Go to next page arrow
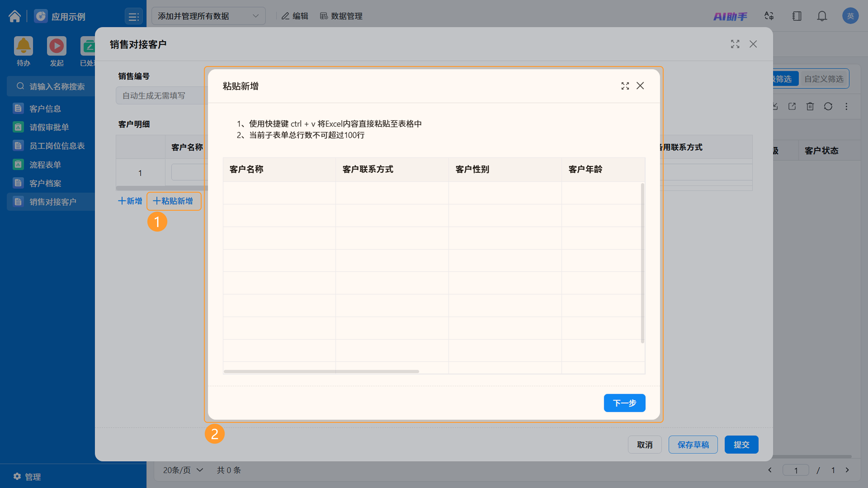Viewport: 868px width, 488px height. [847, 470]
